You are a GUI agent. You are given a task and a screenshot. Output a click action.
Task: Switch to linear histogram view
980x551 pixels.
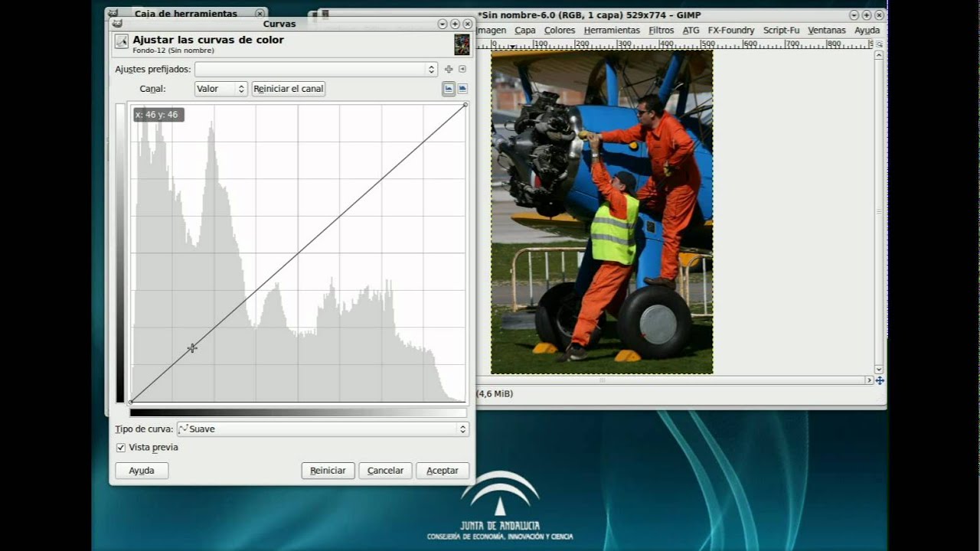(449, 89)
